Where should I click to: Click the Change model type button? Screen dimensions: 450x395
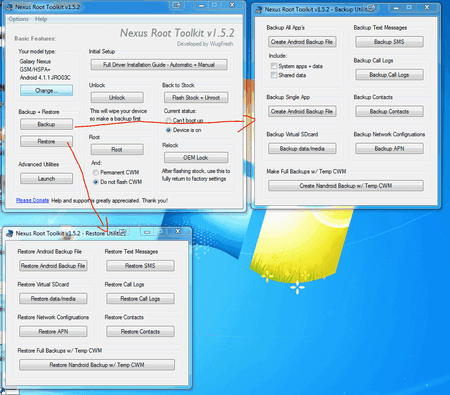click(46, 90)
